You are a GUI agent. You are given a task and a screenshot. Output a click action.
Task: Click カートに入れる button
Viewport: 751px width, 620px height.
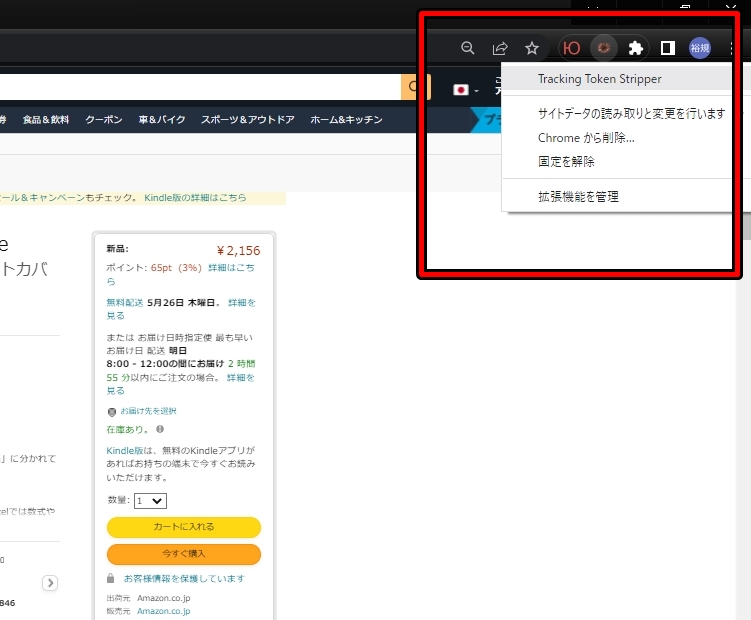(x=183, y=527)
